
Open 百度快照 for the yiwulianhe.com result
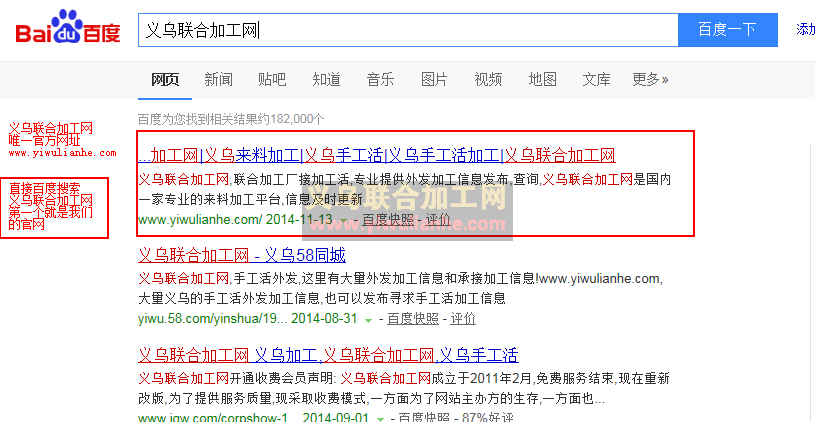[x=389, y=219]
